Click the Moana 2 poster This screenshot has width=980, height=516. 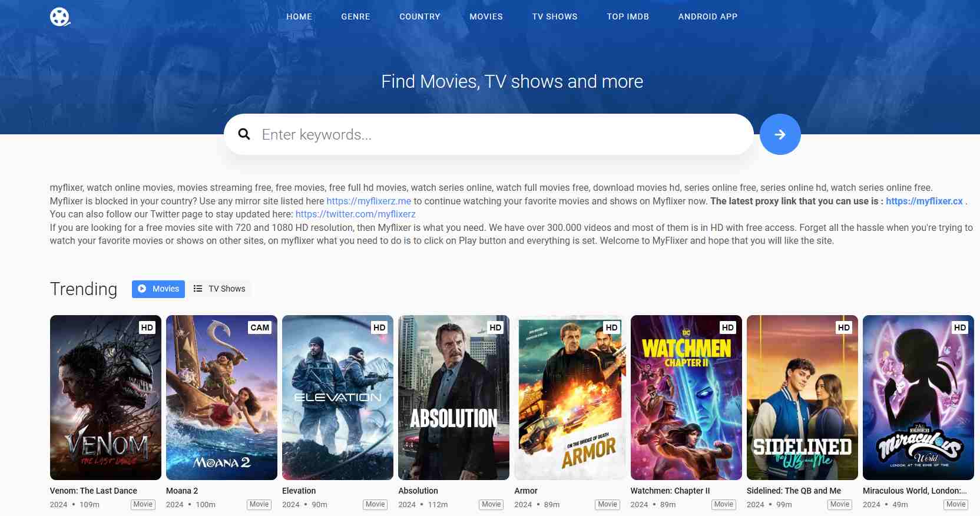[221, 398]
